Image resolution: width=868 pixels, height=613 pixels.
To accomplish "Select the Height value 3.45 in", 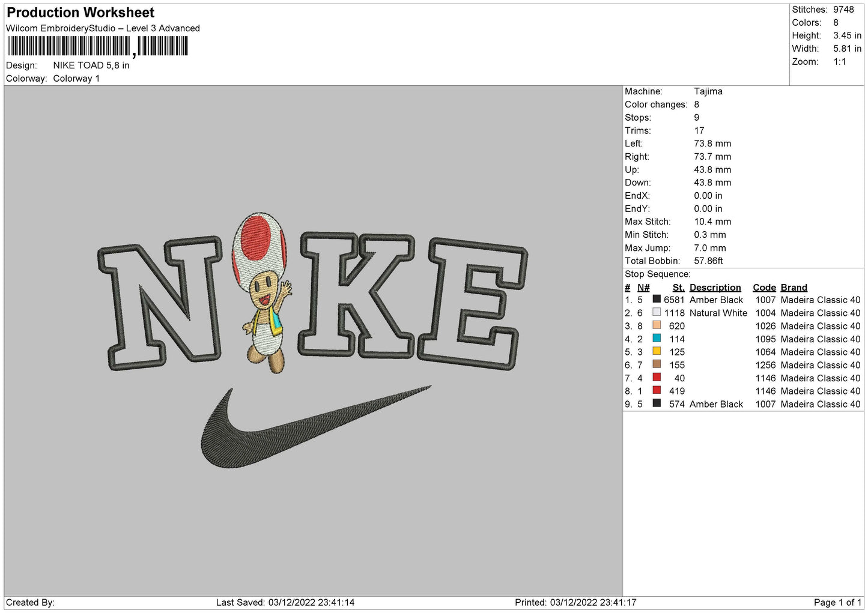I will 847,35.
